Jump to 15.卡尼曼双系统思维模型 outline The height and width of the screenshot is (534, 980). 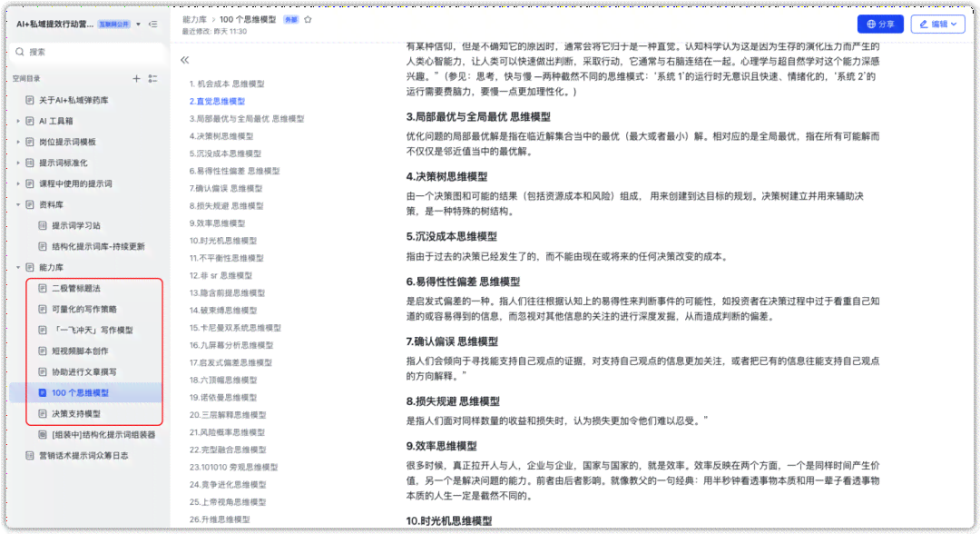click(235, 328)
